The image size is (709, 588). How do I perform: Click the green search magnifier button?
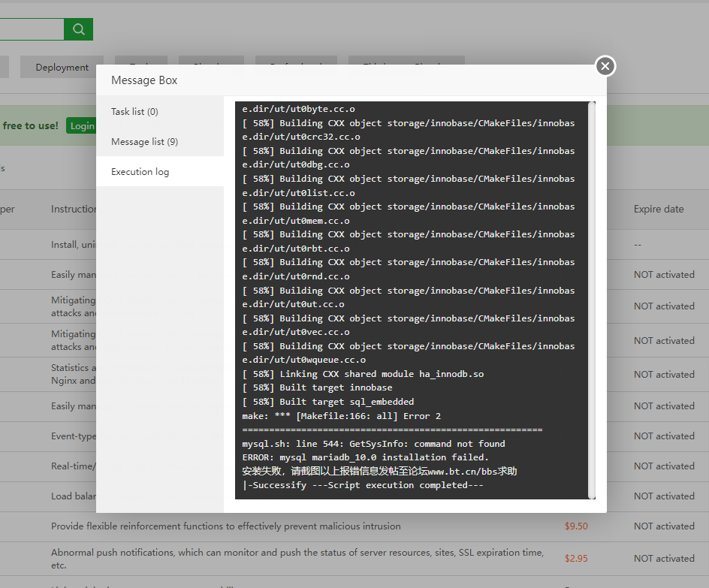[x=78, y=29]
